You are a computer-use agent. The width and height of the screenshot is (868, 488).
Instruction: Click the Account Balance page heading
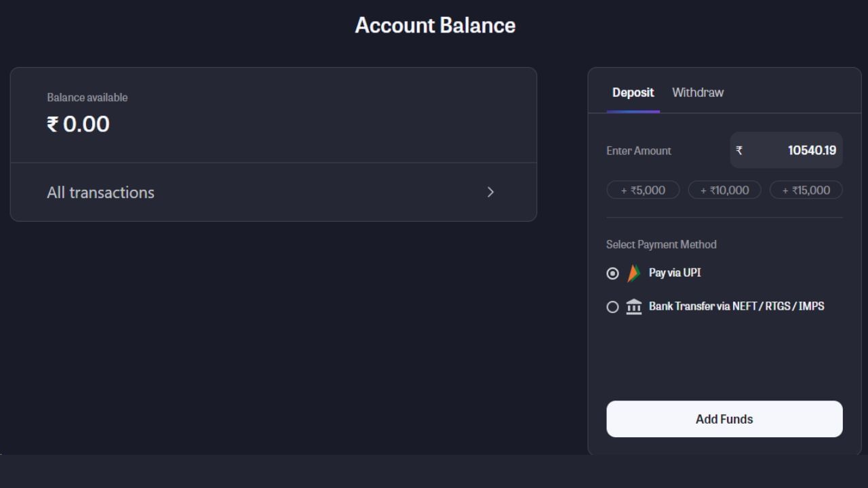pyautogui.click(x=435, y=25)
